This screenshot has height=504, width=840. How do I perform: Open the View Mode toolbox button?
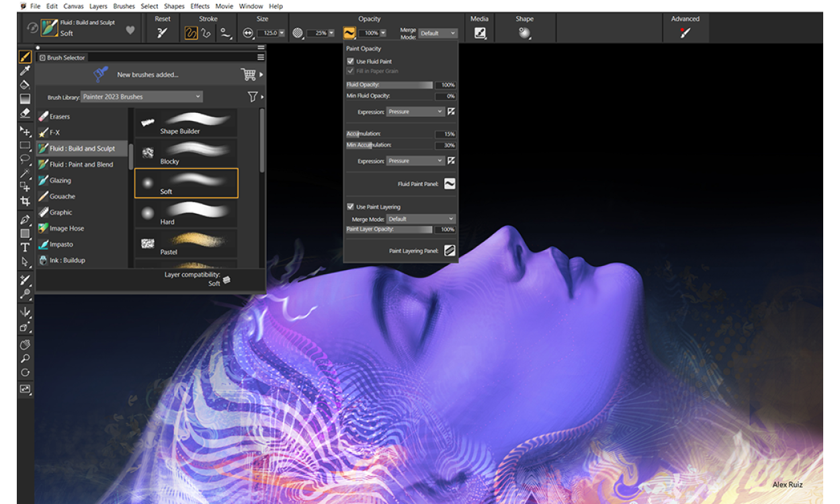tap(25, 388)
